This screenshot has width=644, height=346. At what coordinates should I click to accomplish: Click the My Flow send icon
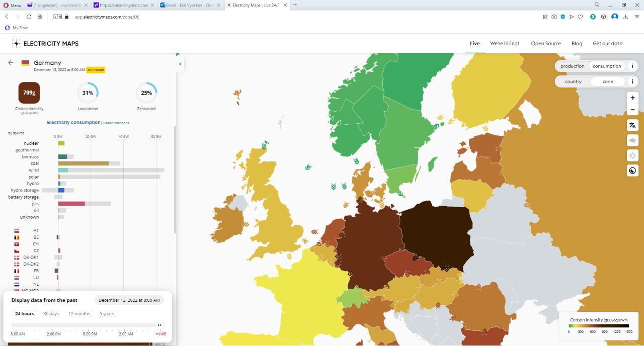click(572, 17)
